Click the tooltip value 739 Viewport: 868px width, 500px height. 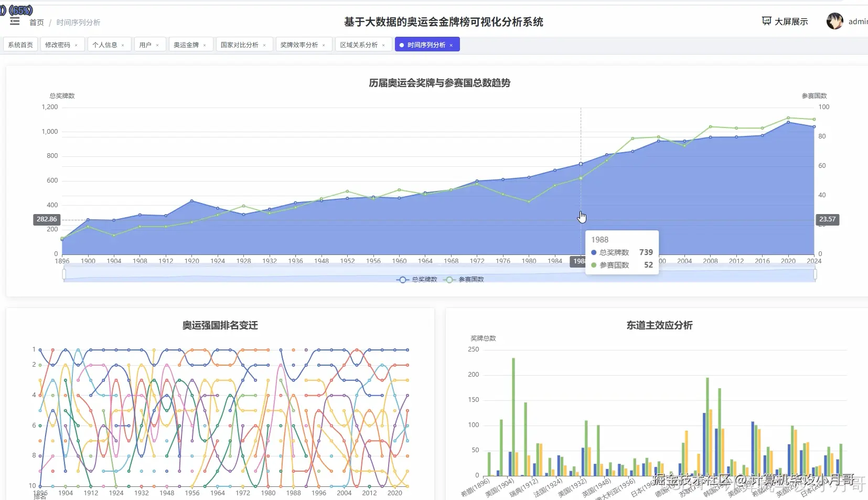646,252
